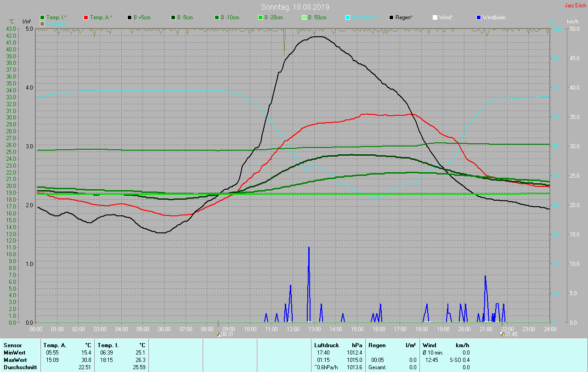Click the Jarz Erich link in the corner
This screenshot has height=372, width=588.
[575, 6]
